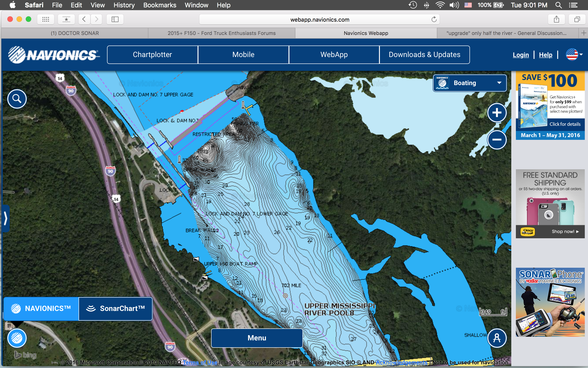Click the location tracking button near SHALLOW
588x368 pixels.
pos(497,338)
